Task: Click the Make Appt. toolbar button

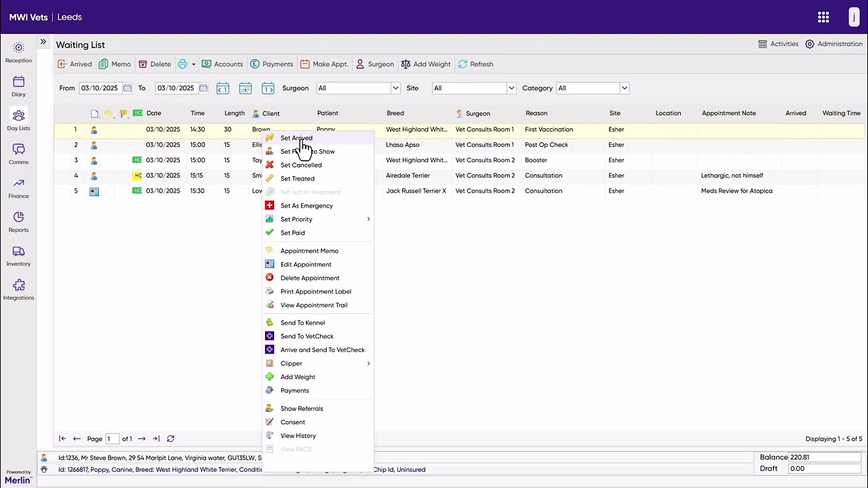Action: coord(324,64)
